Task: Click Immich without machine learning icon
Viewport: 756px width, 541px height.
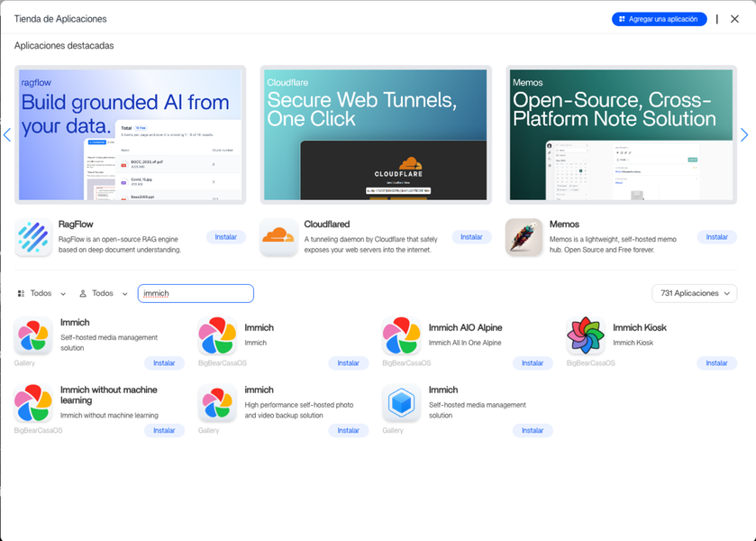Action: [33, 403]
